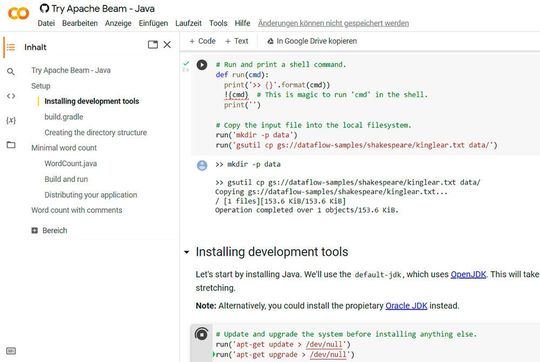The width and height of the screenshot is (540, 362).
Task: Go to build.gradle in contents
Action: tap(64, 117)
